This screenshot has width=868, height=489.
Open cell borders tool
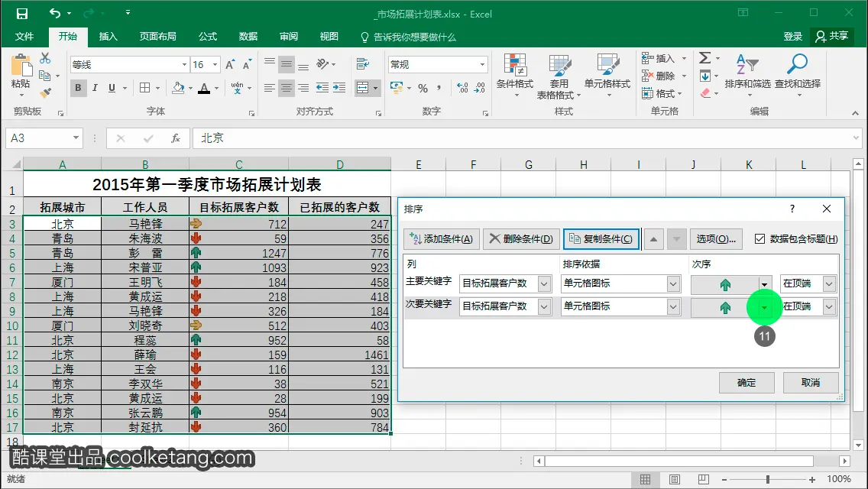click(x=145, y=88)
